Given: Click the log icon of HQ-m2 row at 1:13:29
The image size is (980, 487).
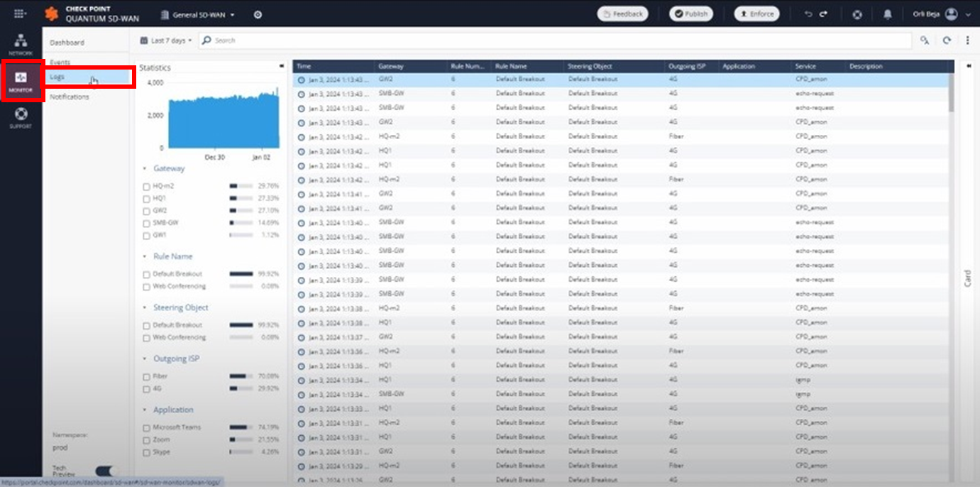Looking at the screenshot, I should pyautogui.click(x=302, y=466).
